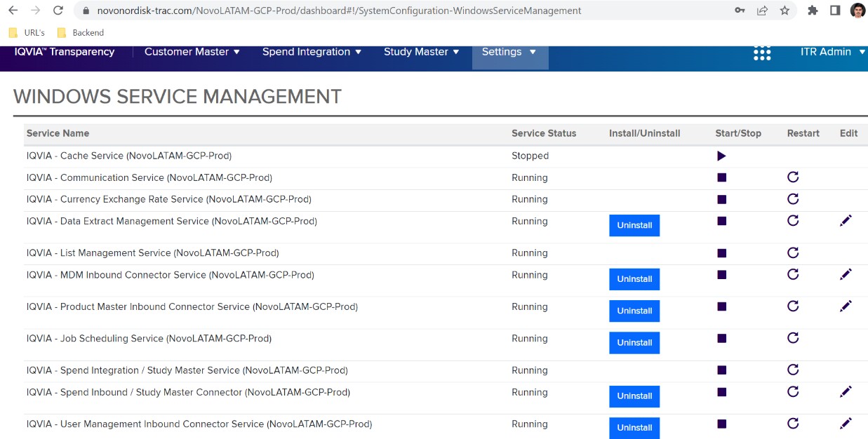Image resolution: width=868 pixels, height=439 pixels.
Task: Restart the Currency Exchange Rate Service
Action: coord(793,198)
